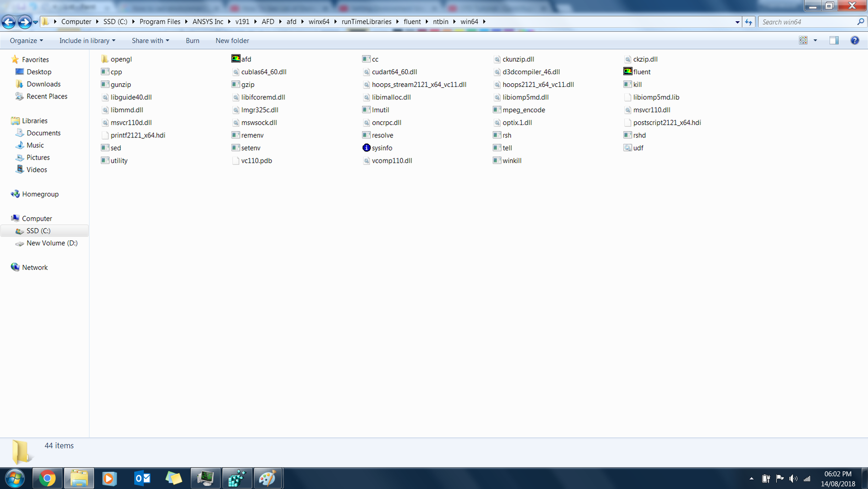This screenshot has height=489, width=868.
Task: Select the fluent application icon
Action: 628,72
